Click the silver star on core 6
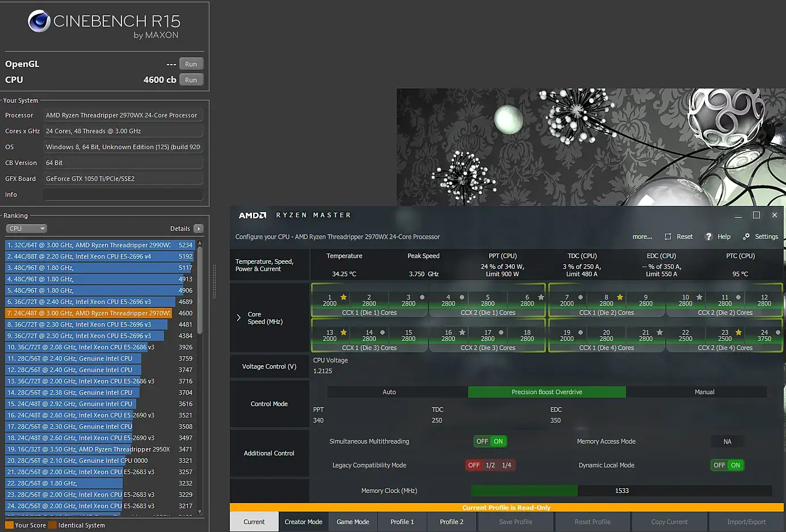 coord(541,297)
